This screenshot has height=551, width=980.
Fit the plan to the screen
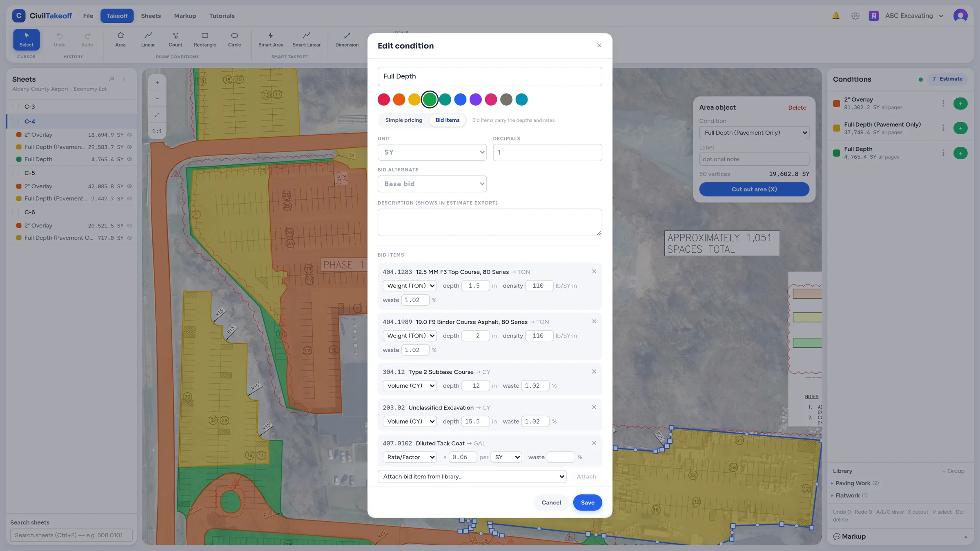click(x=157, y=115)
